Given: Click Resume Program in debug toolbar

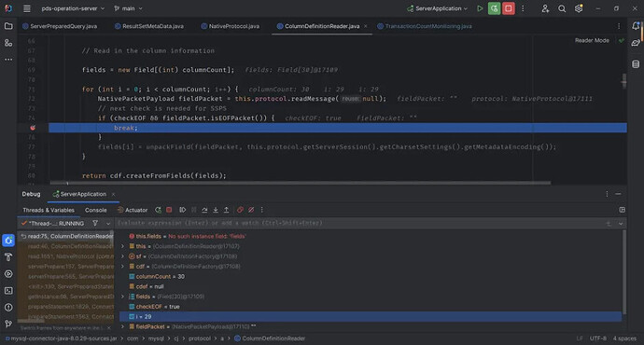Looking at the screenshot, I should tap(182, 210).
